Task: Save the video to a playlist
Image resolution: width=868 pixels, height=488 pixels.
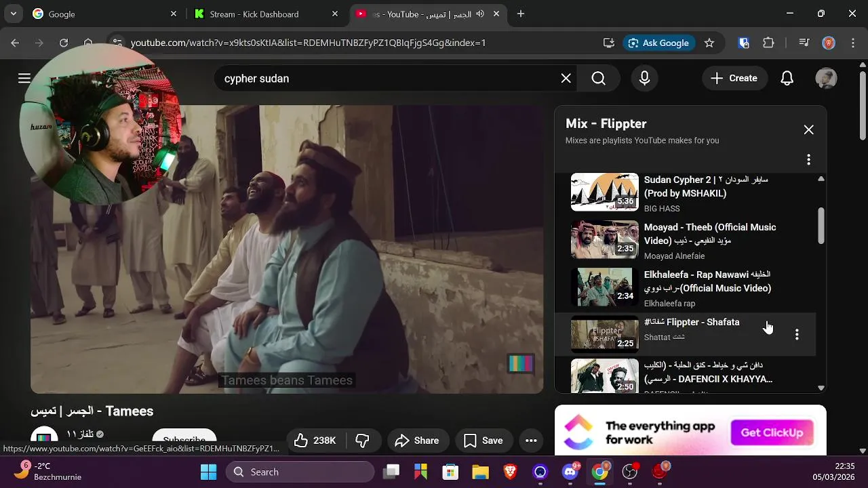Action: pos(484,441)
